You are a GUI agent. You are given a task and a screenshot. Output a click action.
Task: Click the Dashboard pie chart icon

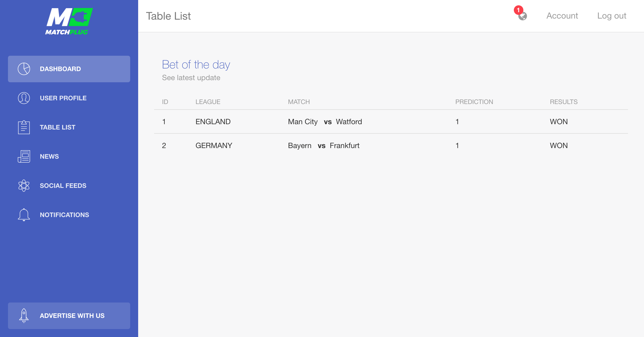(24, 69)
